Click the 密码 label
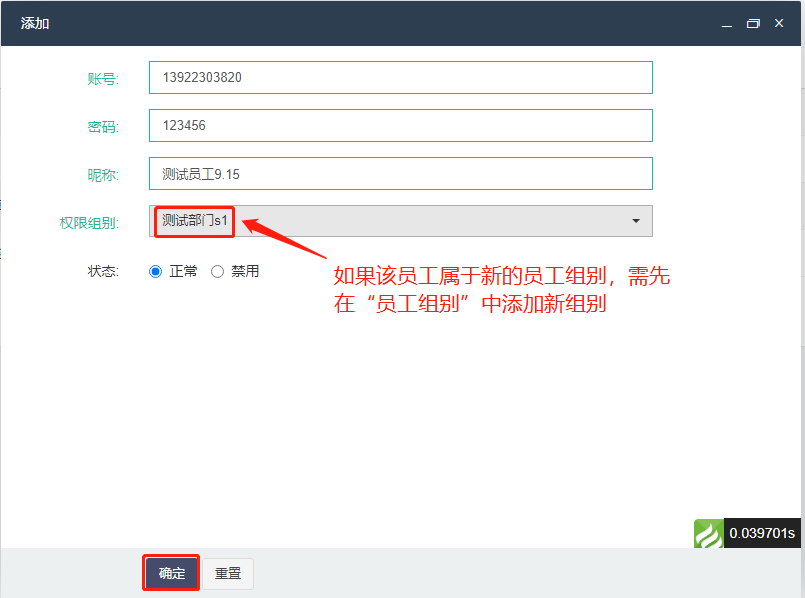 [x=103, y=127]
